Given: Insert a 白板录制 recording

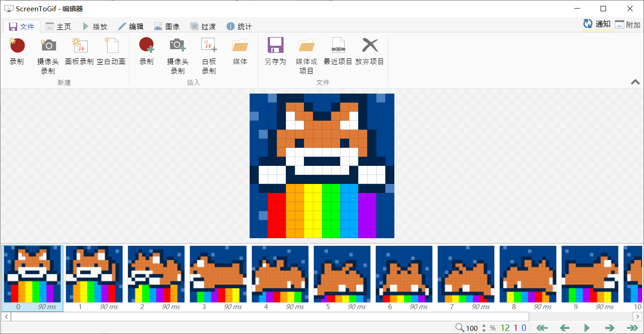Looking at the screenshot, I should coord(209,56).
